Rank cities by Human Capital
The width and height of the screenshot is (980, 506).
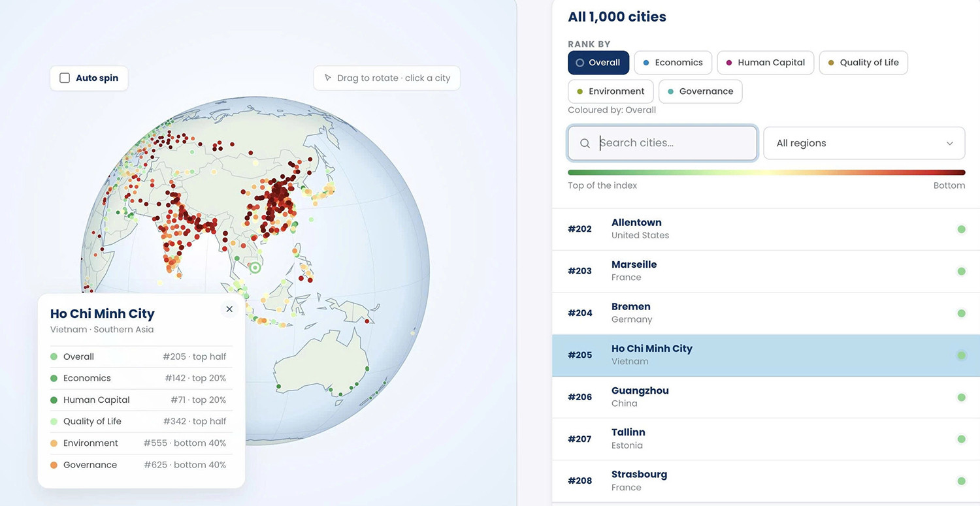765,63
